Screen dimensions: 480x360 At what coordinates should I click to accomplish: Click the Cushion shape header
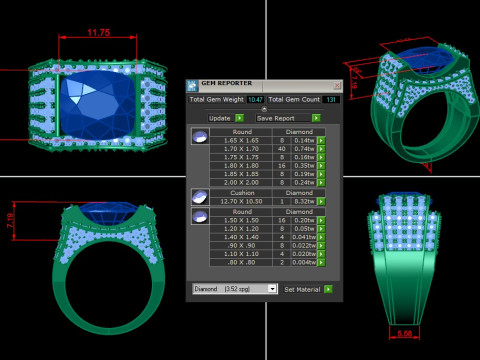pyautogui.click(x=242, y=193)
